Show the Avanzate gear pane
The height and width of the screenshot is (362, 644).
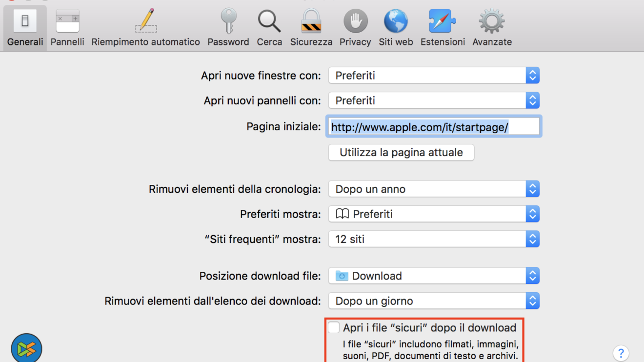492,28
